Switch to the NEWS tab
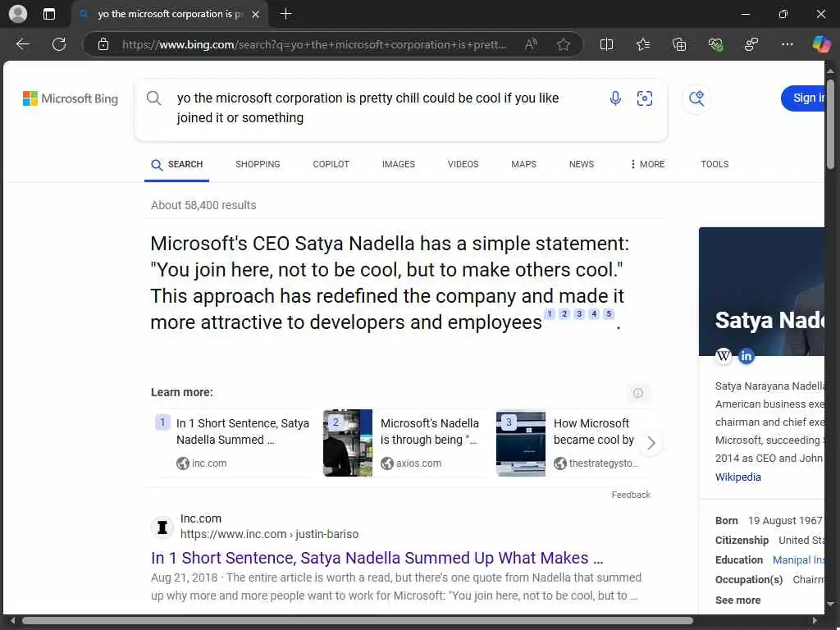This screenshot has height=630, width=840. click(x=582, y=164)
